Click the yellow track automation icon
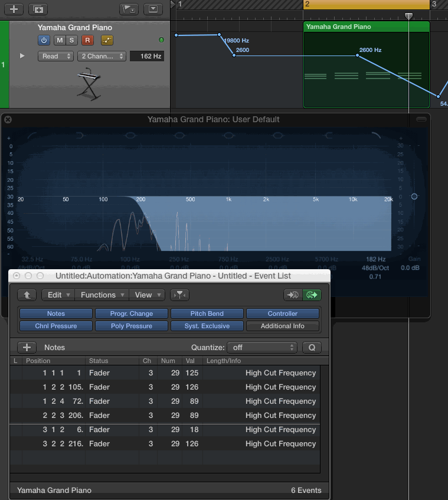Screen dimensions: 448x500 pyautogui.click(x=107, y=40)
